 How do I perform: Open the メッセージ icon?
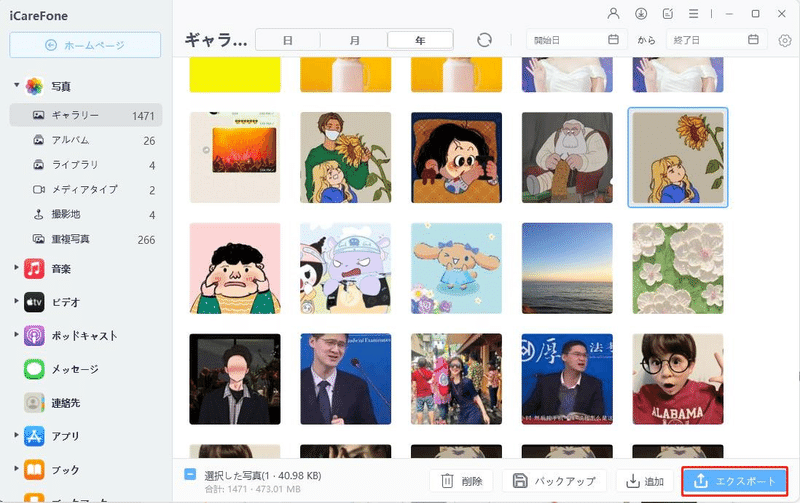click(34, 369)
